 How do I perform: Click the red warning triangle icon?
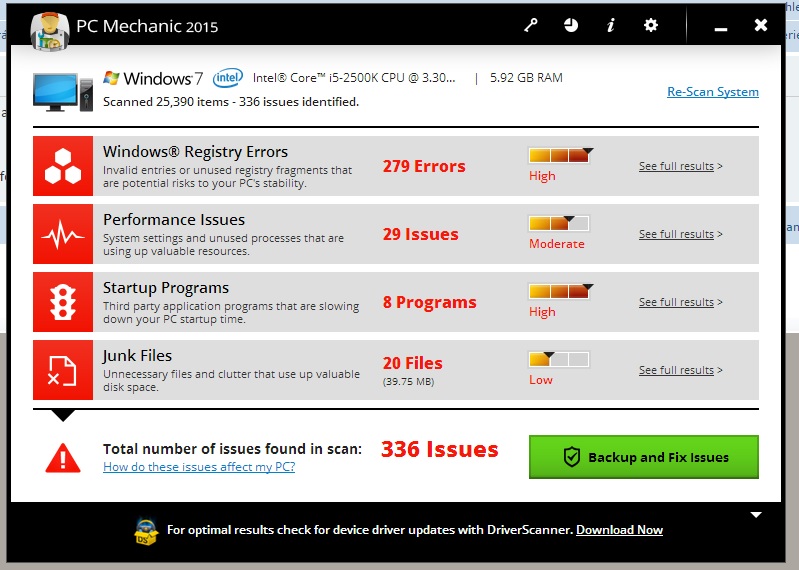coord(63,458)
